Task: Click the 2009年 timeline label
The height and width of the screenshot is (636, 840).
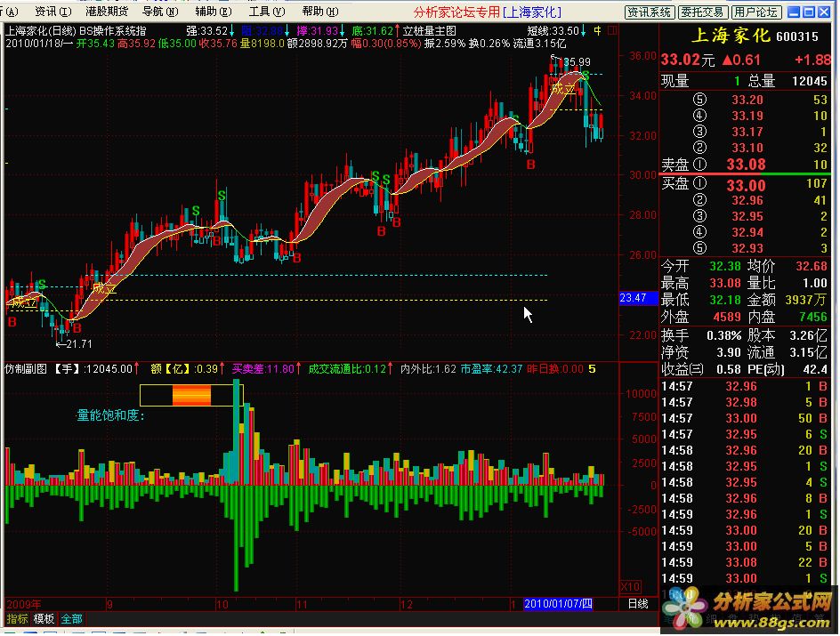Action: tap(24, 604)
